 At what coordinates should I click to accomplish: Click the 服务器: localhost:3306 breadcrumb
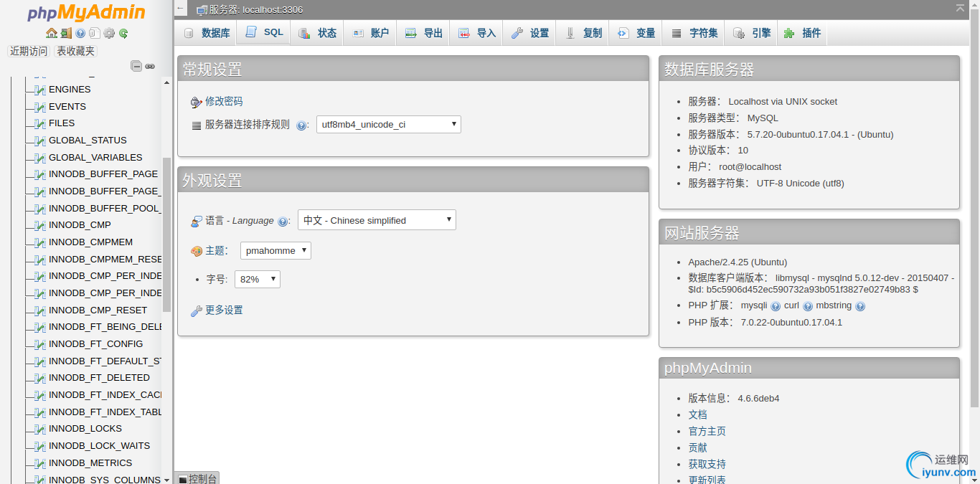(x=255, y=9)
